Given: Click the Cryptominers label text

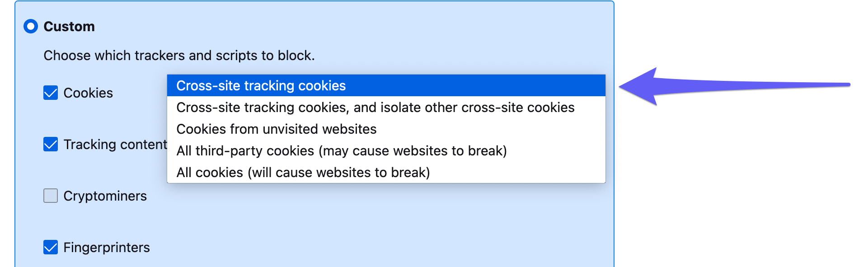Looking at the screenshot, I should point(105,196).
